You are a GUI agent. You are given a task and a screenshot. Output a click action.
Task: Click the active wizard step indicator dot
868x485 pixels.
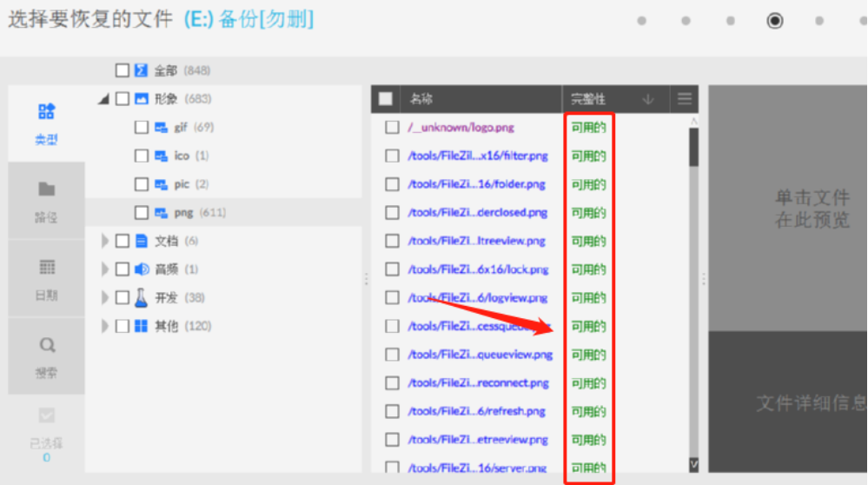click(x=774, y=21)
